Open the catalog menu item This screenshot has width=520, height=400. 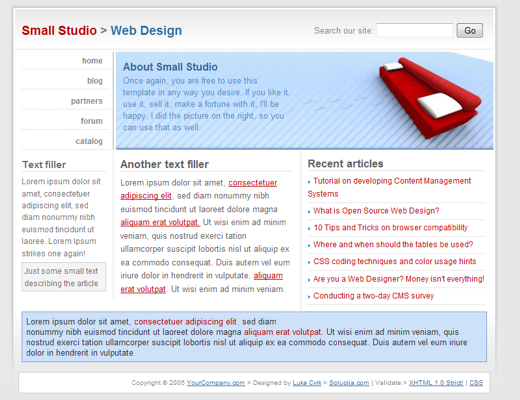click(x=89, y=141)
